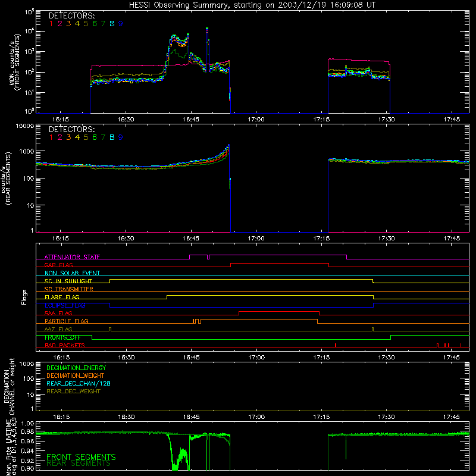Select the DECIMATION_WEIGHT legend entry

[76, 376]
